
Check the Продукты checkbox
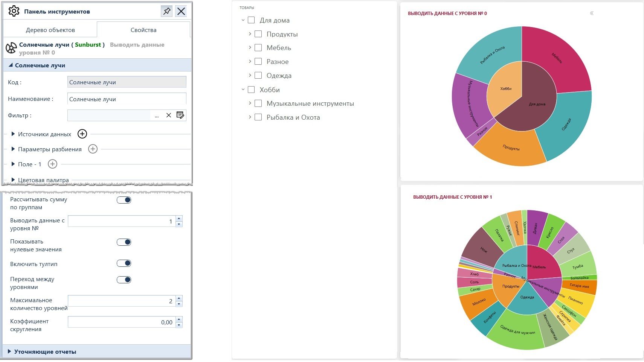coord(258,34)
